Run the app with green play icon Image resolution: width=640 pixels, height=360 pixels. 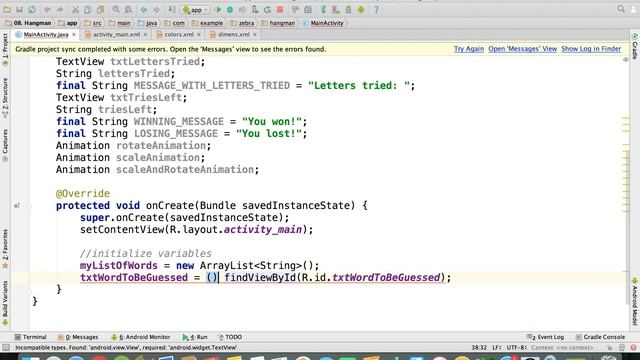click(x=218, y=9)
